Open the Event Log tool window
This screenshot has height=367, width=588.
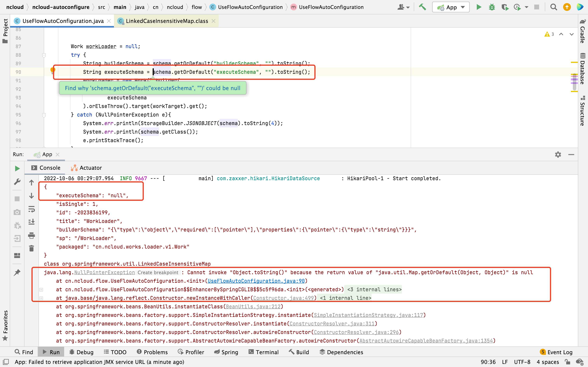(556, 352)
